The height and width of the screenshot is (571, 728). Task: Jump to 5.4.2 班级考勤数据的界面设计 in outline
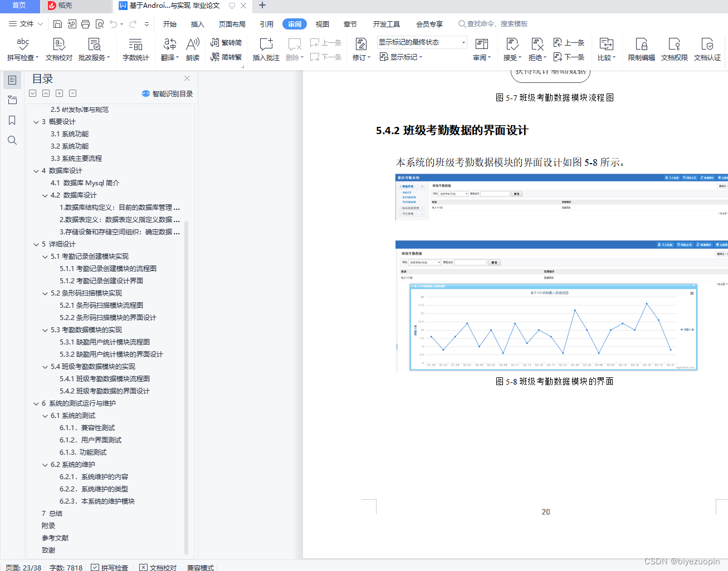click(x=105, y=391)
